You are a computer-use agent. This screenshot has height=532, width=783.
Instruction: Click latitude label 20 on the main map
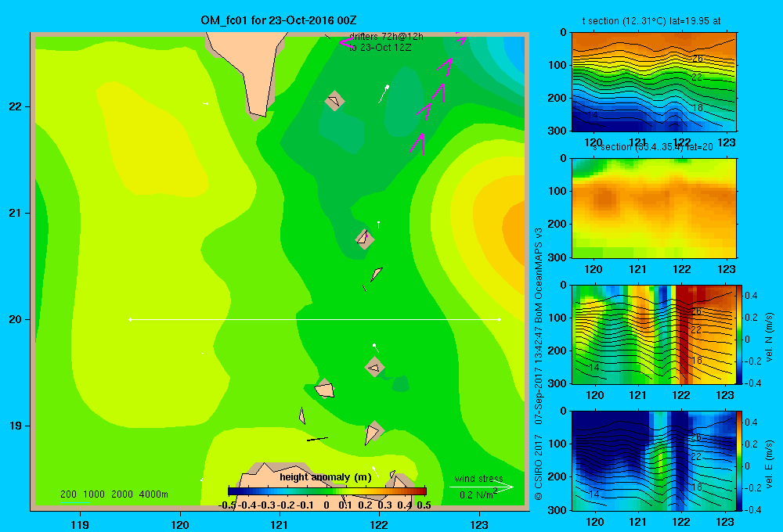[x=15, y=319]
